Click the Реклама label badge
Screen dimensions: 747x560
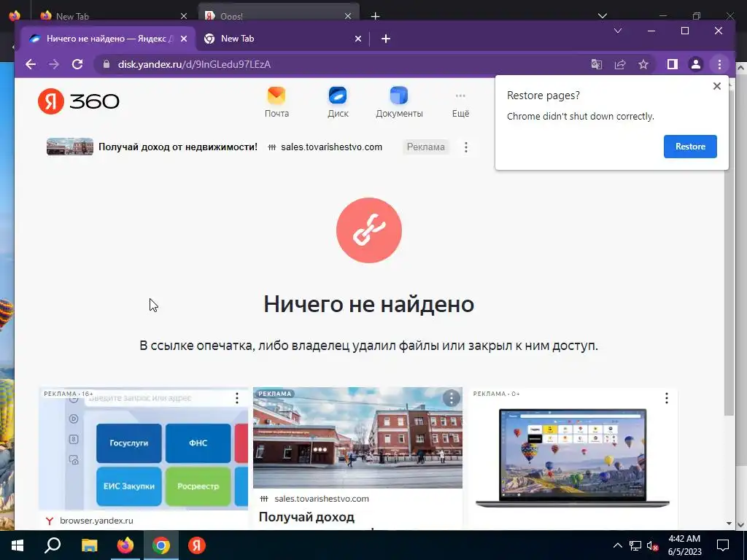(x=425, y=147)
